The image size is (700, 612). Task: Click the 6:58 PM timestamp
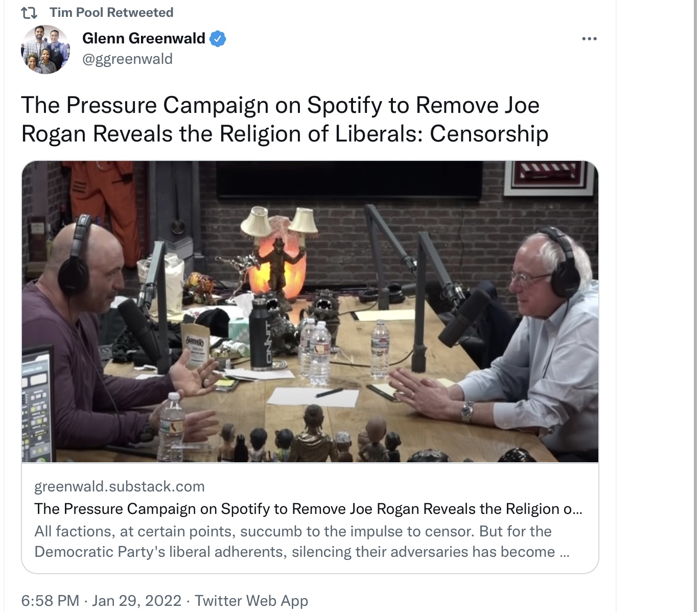tap(50, 600)
